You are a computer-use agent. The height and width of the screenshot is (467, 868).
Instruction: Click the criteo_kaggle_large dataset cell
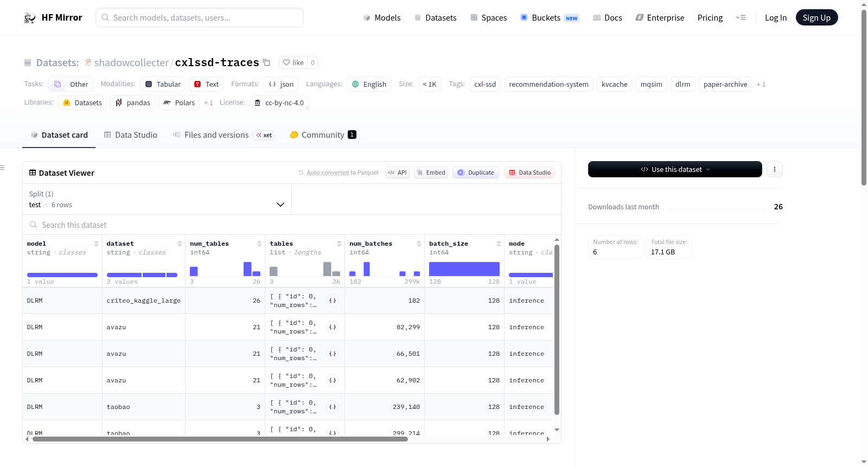pos(144,300)
